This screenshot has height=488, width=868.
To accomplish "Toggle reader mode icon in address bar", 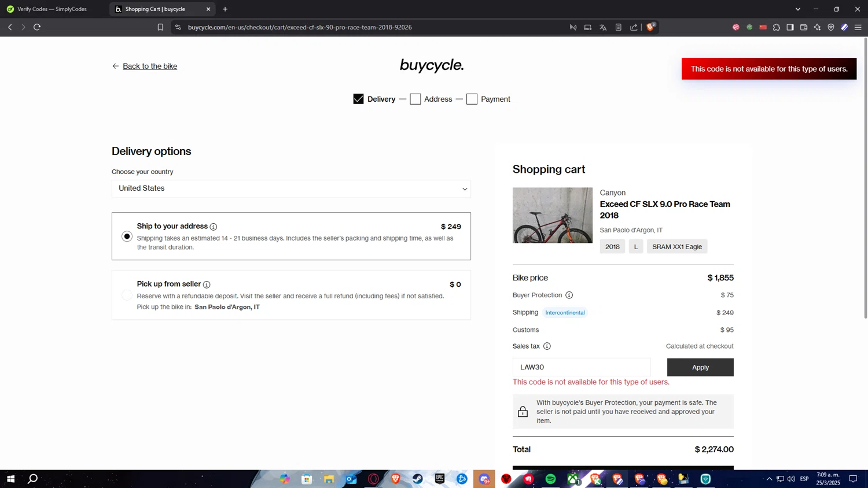I will pos(618,27).
